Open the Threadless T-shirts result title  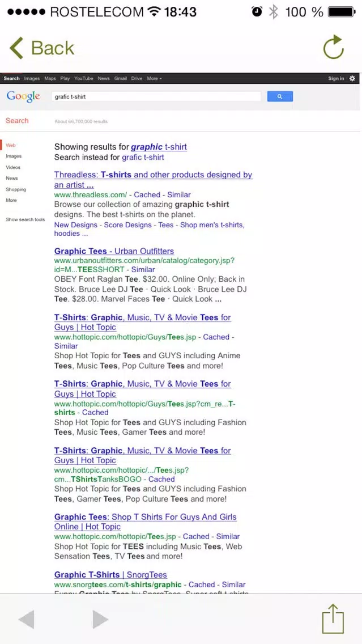point(153,180)
